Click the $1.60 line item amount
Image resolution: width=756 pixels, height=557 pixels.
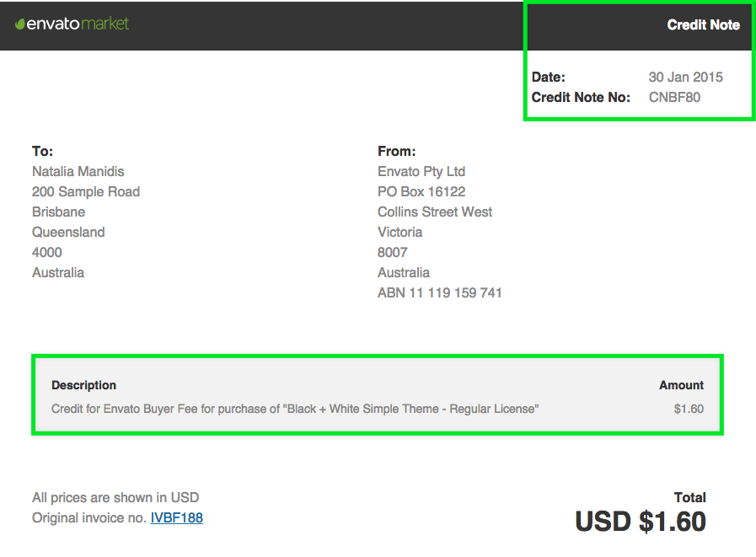pos(689,409)
